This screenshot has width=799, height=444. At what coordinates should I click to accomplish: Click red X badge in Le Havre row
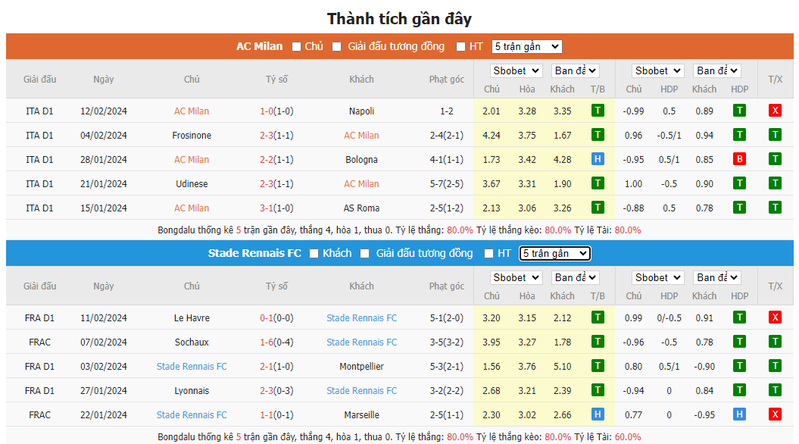[x=775, y=318]
